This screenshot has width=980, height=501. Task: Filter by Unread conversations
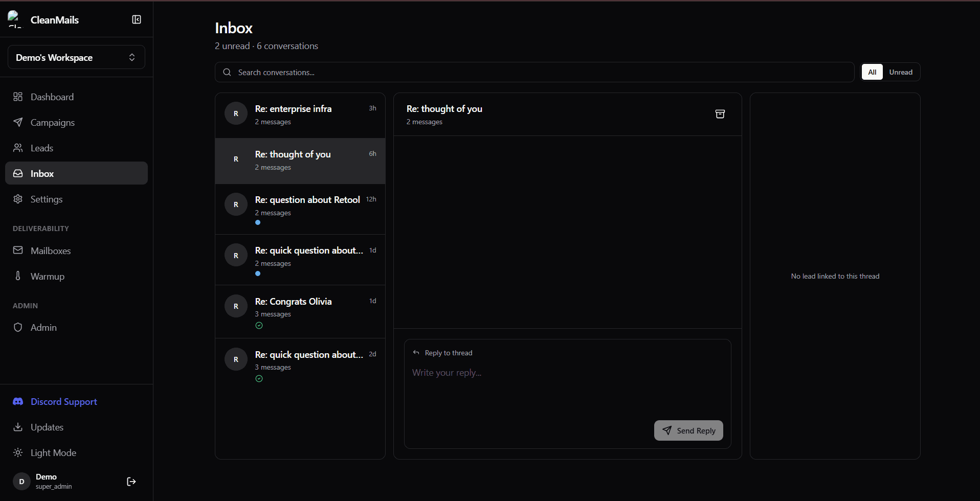tap(901, 72)
